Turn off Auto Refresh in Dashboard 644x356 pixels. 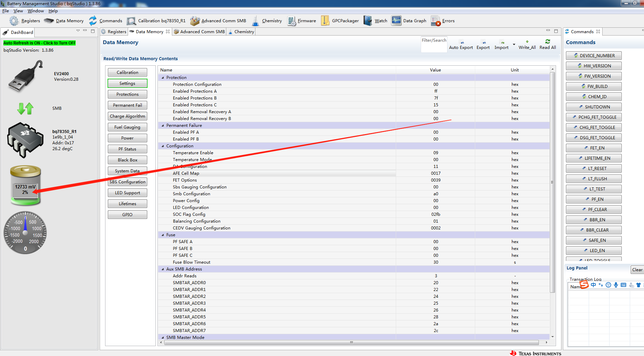tap(39, 43)
